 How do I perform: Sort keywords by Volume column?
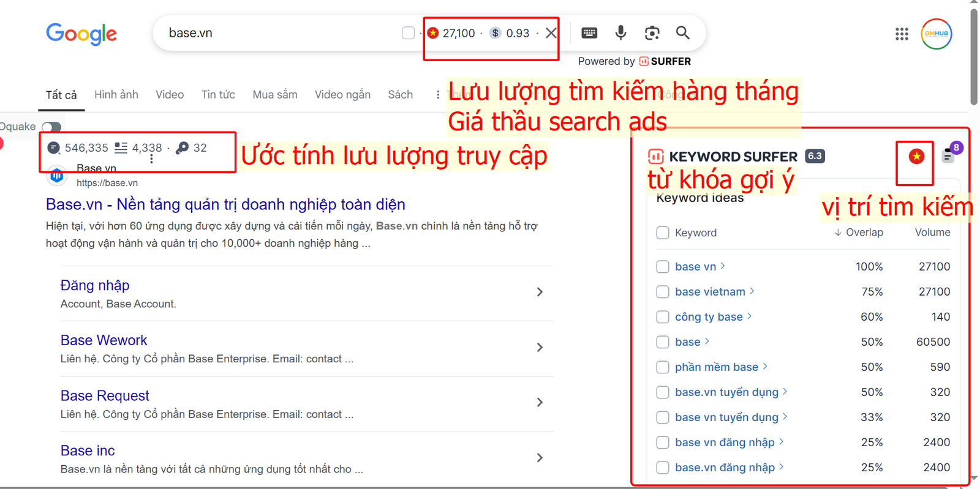click(x=932, y=233)
